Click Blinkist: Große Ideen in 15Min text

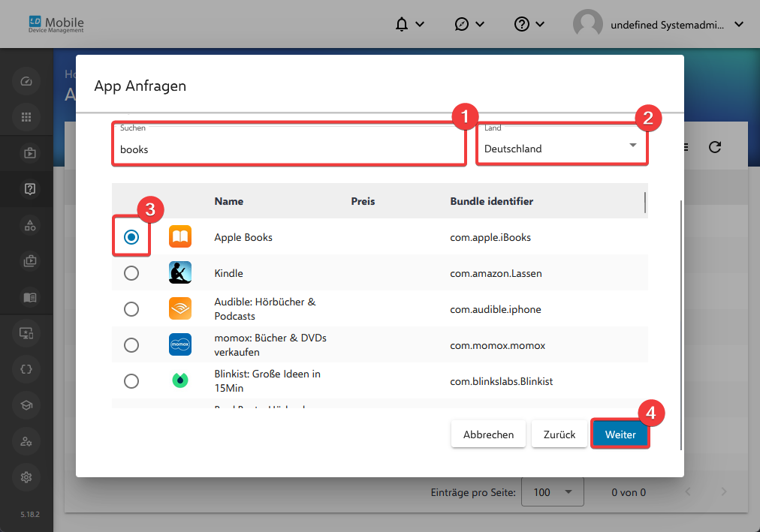pyautogui.click(x=267, y=381)
